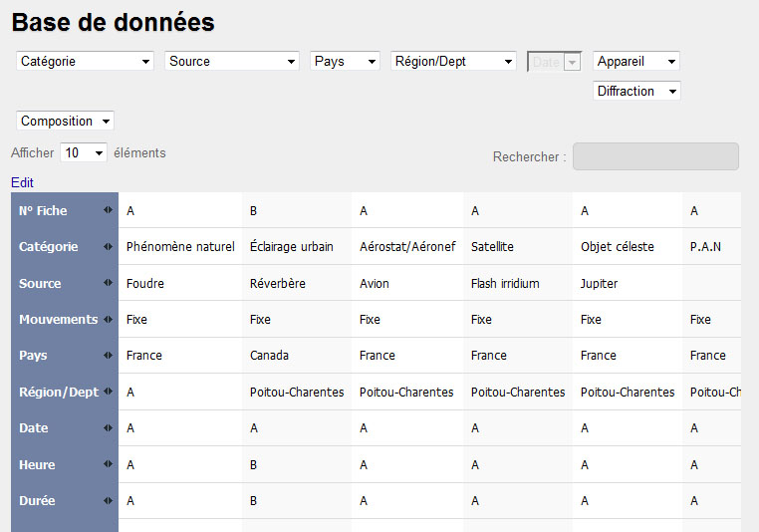Click sort arrows icon in Date row
The image size is (759, 532).
point(108,428)
